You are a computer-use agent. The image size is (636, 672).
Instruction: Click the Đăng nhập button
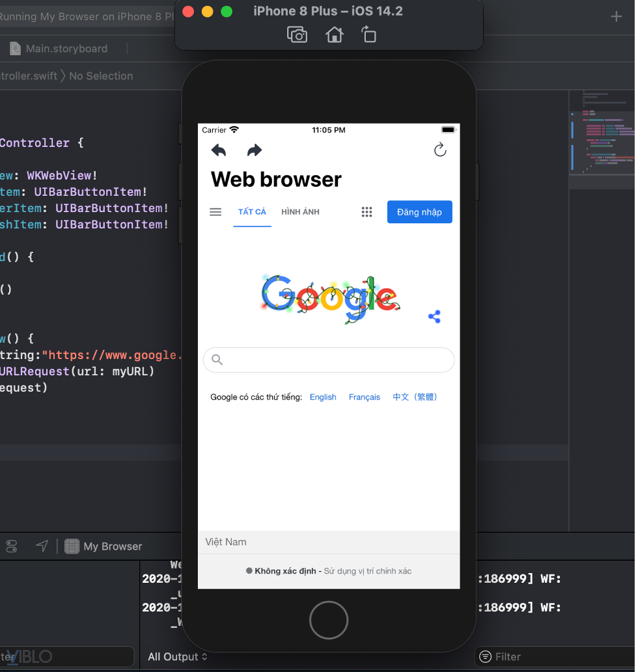pos(419,211)
